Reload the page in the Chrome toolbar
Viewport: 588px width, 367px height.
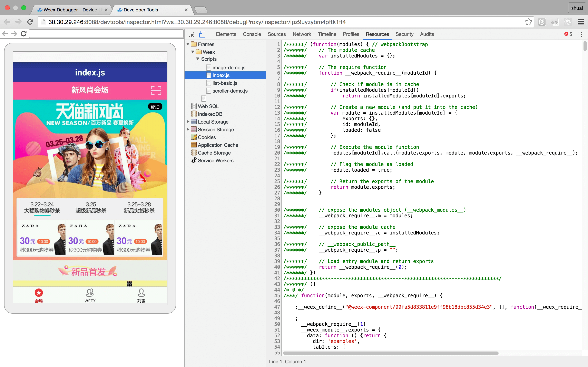click(30, 22)
